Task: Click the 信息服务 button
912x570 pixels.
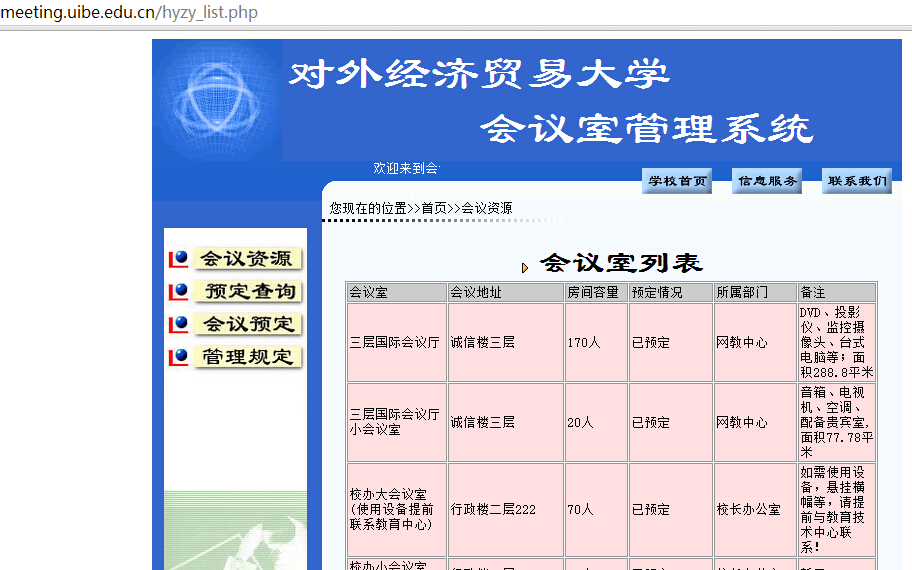Action: [x=767, y=181]
